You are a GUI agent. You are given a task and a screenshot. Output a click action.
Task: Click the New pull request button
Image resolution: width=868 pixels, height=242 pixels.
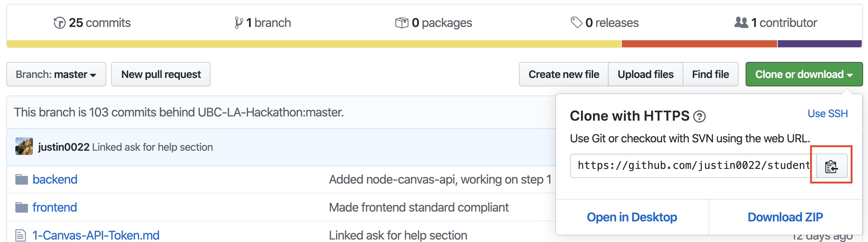pos(161,74)
